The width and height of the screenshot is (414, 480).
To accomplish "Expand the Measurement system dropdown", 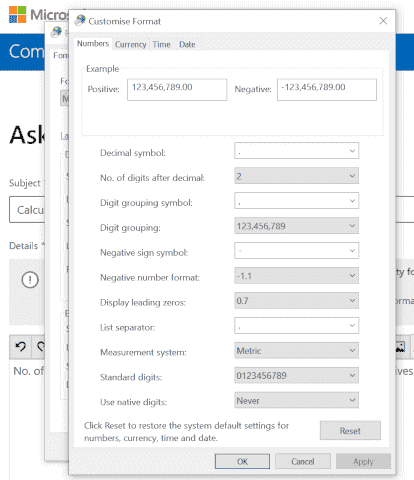I will click(296, 351).
